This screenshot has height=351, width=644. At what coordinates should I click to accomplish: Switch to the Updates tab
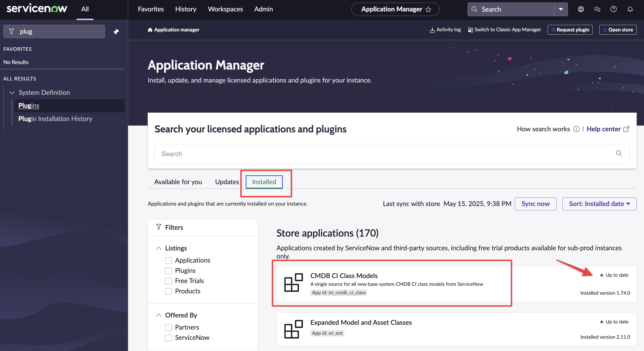[227, 182]
